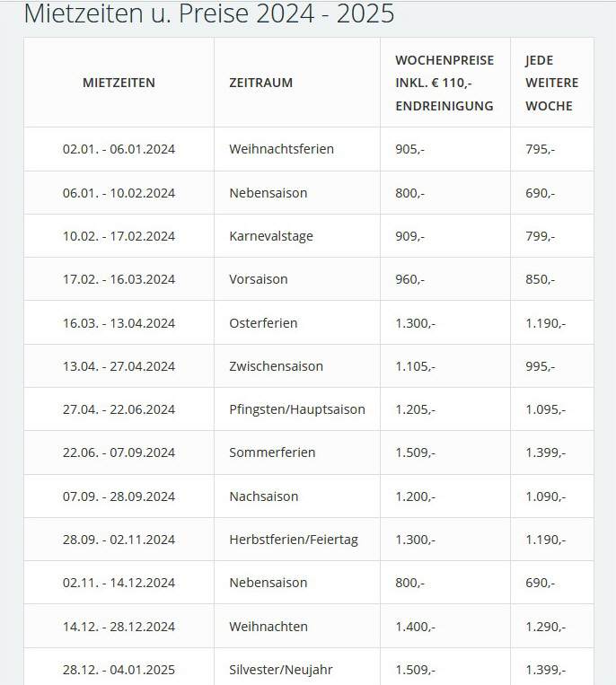Select the ZEITRAUM column header
Viewport: 616px width, 685px height.
click(260, 83)
